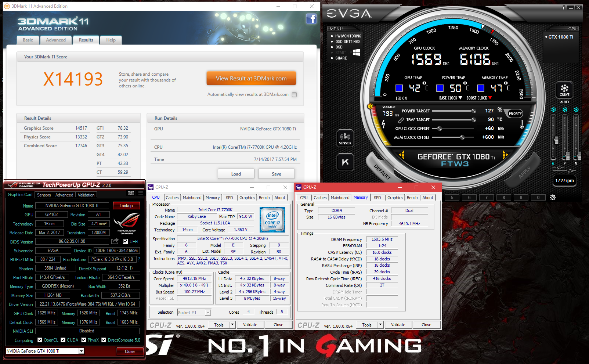Click the fan icon above the P slider

(565, 109)
